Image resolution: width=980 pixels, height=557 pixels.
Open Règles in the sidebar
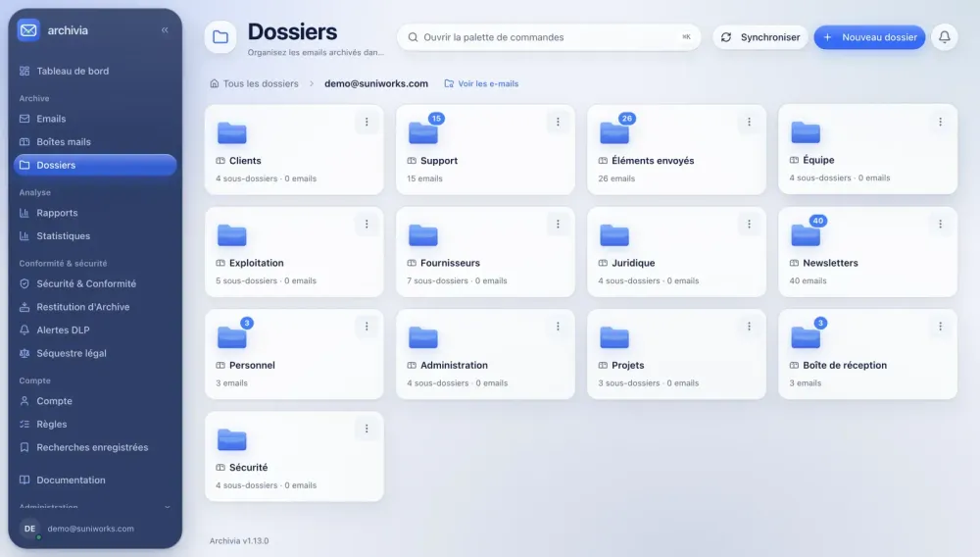click(95, 424)
